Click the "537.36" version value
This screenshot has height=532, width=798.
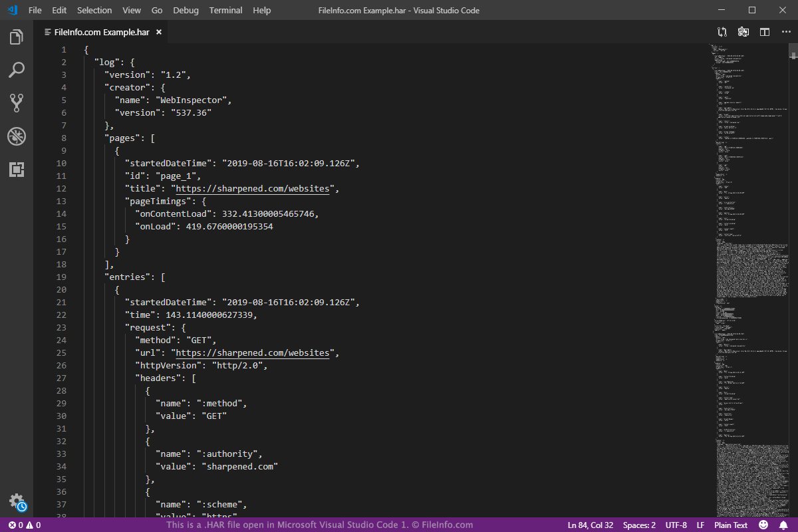pos(192,113)
